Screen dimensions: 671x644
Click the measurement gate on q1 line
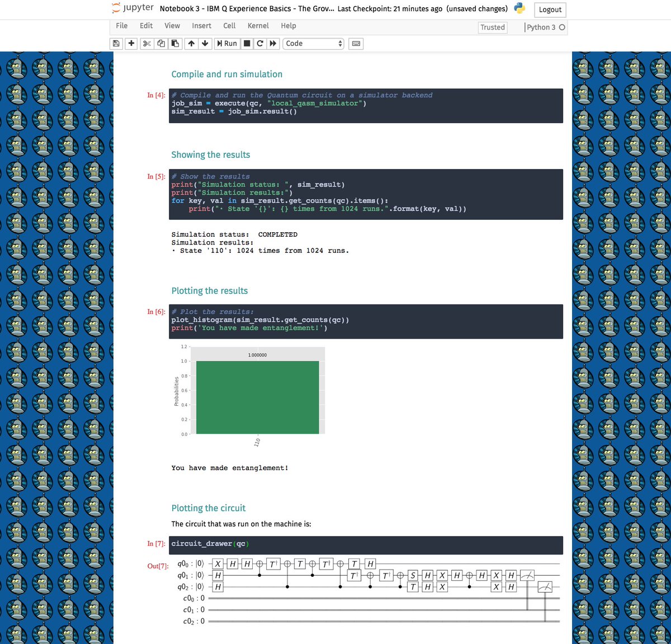point(527,575)
